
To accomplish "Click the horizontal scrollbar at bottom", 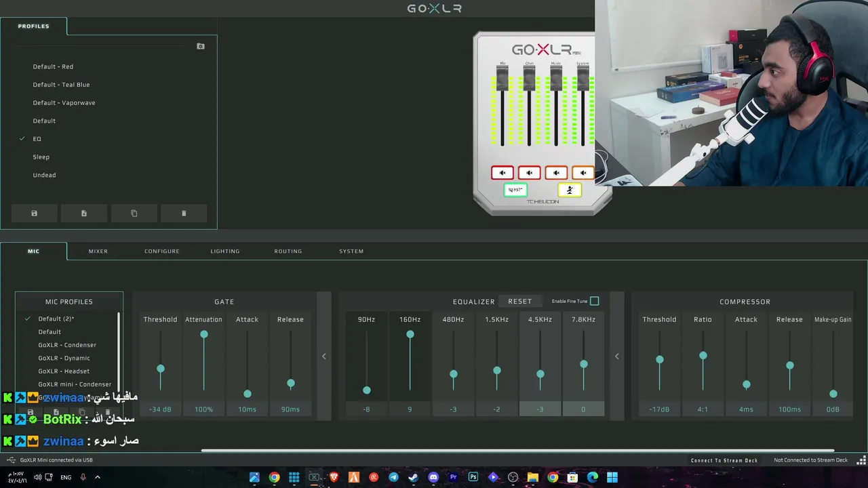I will (x=517, y=451).
